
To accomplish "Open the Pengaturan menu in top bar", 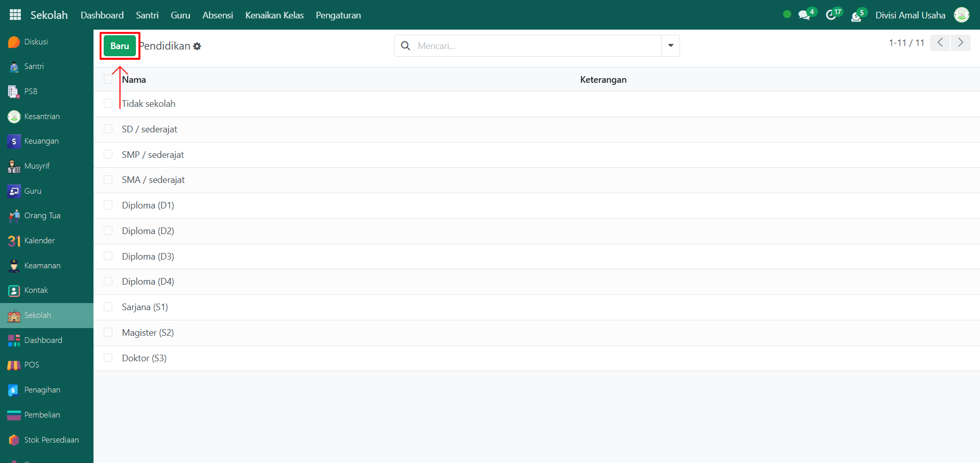I will pyautogui.click(x=338, y=15).
